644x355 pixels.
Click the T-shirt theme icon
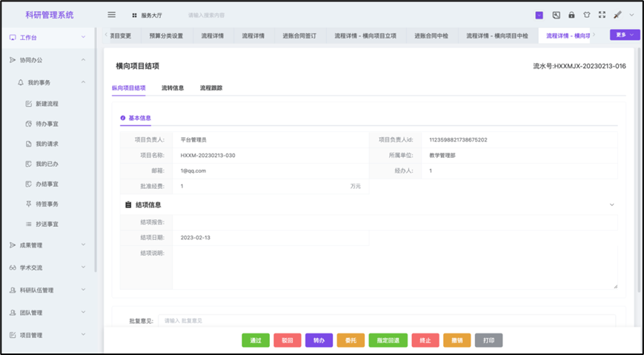(x=586, y=15)
